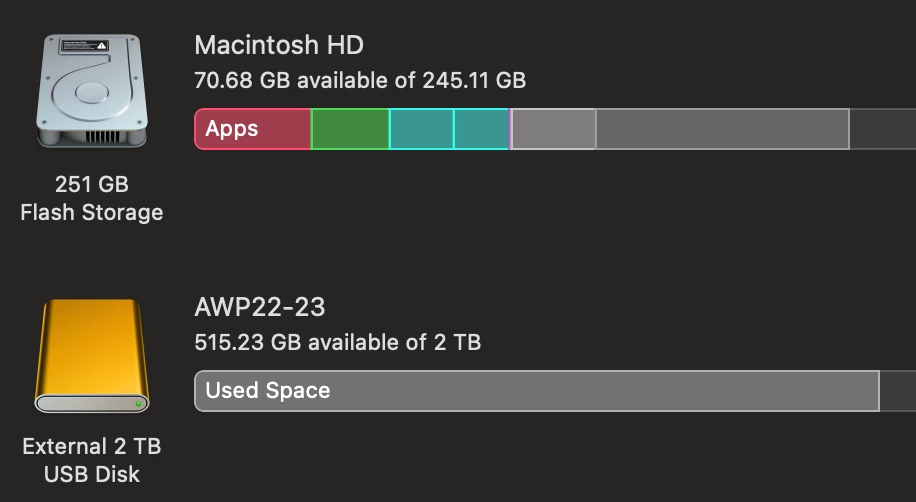Click the first teal storage segment
Image resolution: width=916 pixels, height=502 pixels.
pos(421,129)
